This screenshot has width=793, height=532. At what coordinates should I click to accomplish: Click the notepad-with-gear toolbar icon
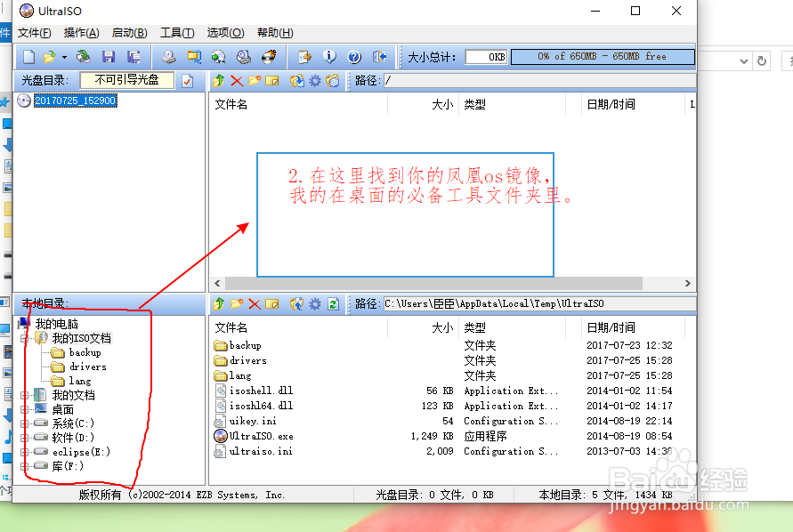pyautogui.click(x=304, y=57)
